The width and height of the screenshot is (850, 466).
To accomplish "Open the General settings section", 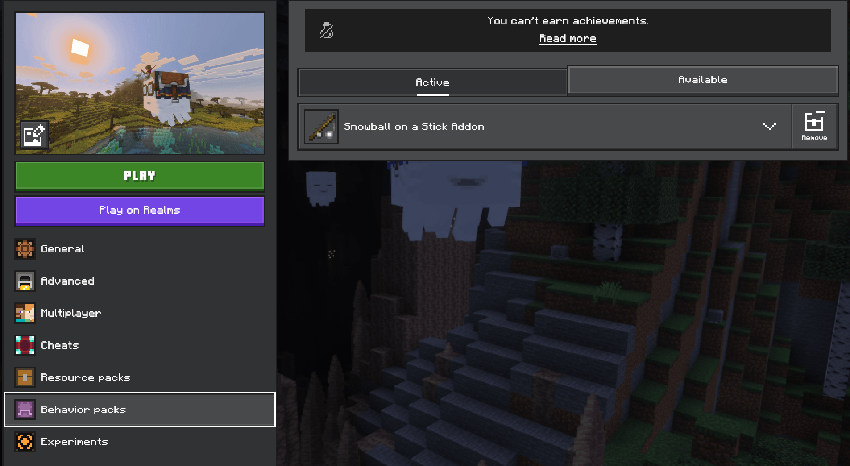I will pyautogui.click(x=140, y=249).
